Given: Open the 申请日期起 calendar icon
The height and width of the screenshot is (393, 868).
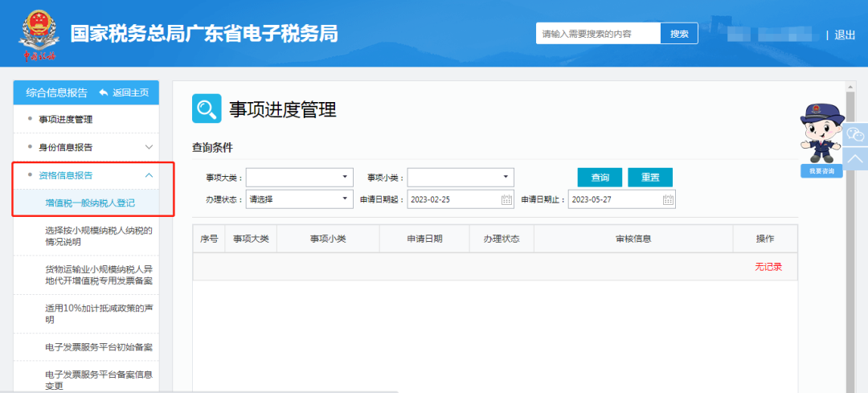Looking at the screenshot, I should point(506,200).
